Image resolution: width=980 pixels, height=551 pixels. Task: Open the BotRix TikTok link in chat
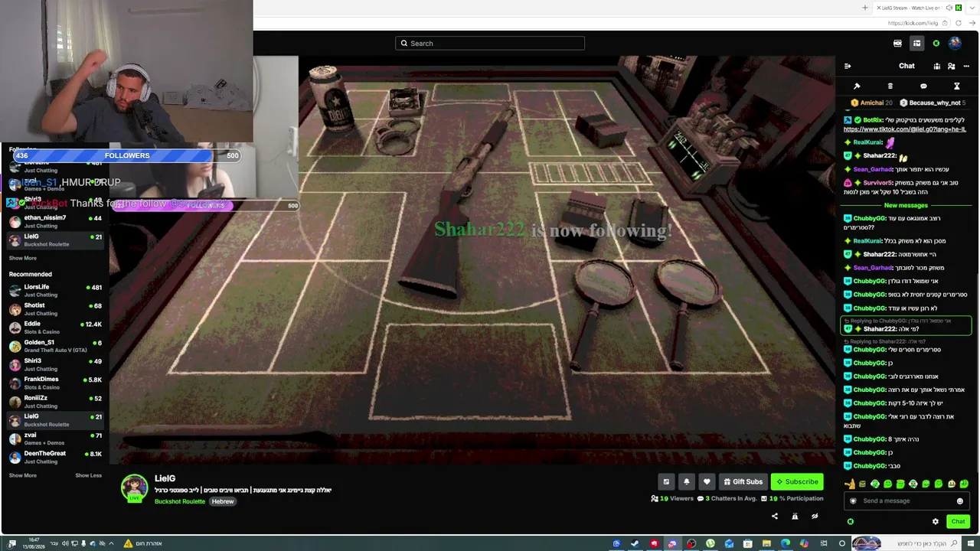click(x=904, y=129)
